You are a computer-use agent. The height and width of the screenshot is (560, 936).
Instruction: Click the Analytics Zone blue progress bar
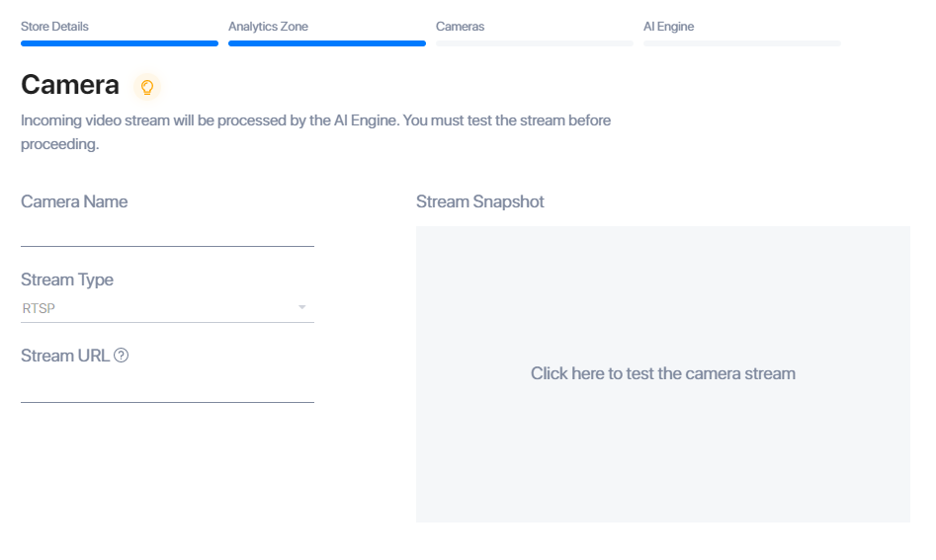pyautogui.click(x=327, y=43)
